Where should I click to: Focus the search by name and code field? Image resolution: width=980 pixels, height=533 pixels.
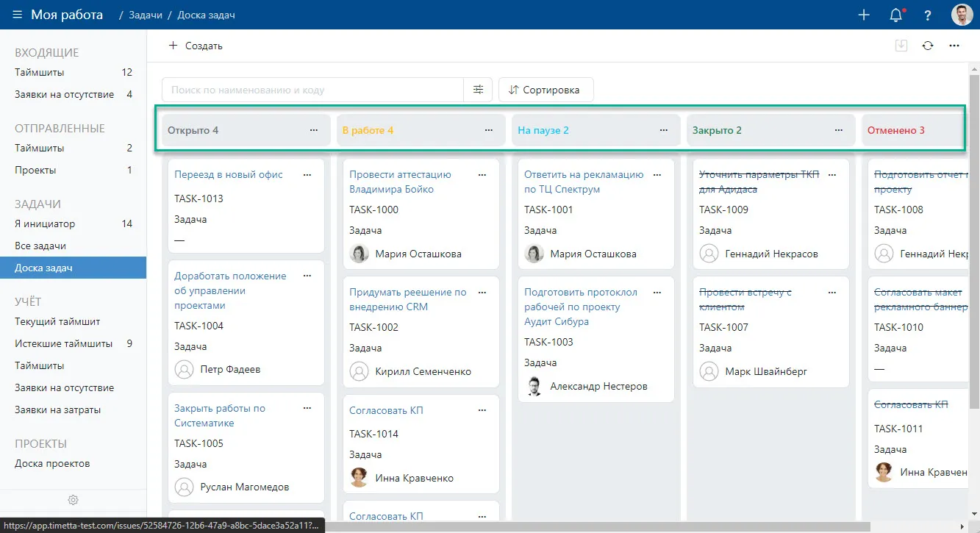pyautogui.click(x=312, y=90)
